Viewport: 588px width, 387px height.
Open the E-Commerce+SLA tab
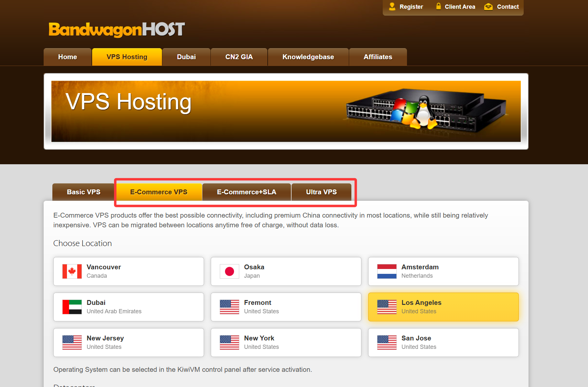(x=246, y=192)
